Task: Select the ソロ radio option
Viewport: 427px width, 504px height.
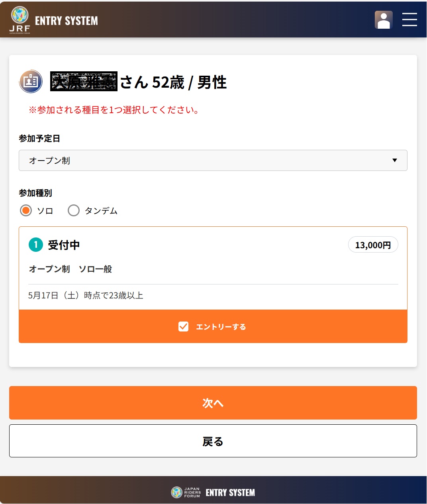Action: pos(26,210)
